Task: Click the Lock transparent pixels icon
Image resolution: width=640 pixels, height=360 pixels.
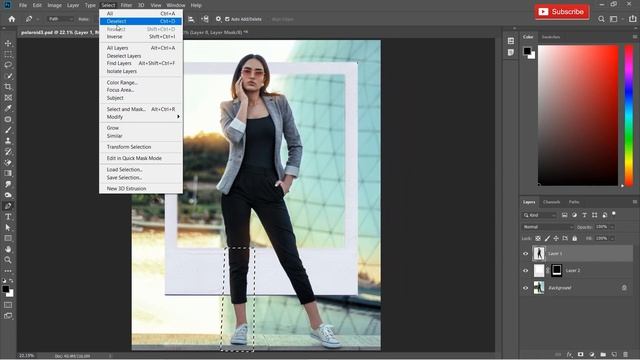Action: (538, 238)
